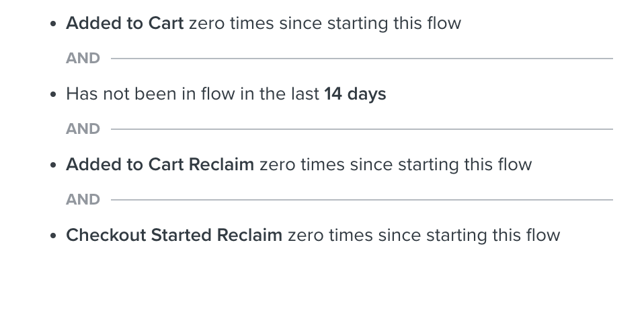Click the divider line after the first AND

click(362, 59)
